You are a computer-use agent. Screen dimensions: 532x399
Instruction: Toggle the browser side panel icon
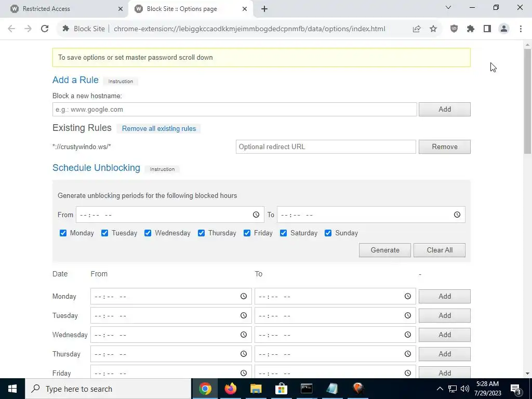coord(487,29)
